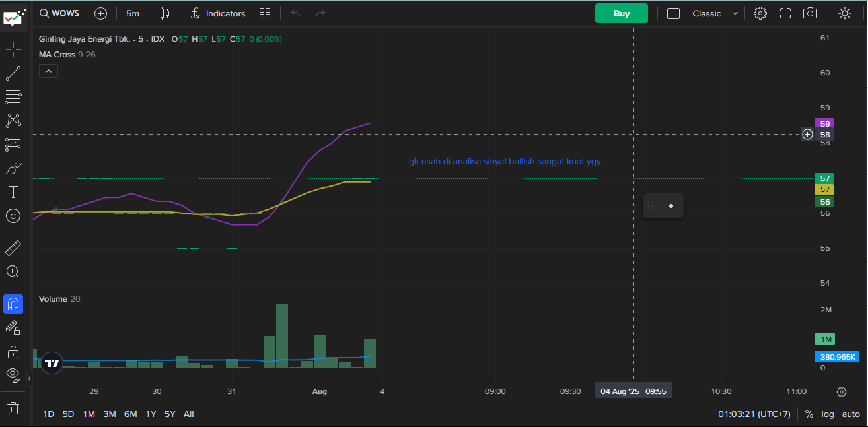Screen dimensions: 868x427
Task: Open the chart layout selector square
Action: pyautogui.click(x=673, y=13)
